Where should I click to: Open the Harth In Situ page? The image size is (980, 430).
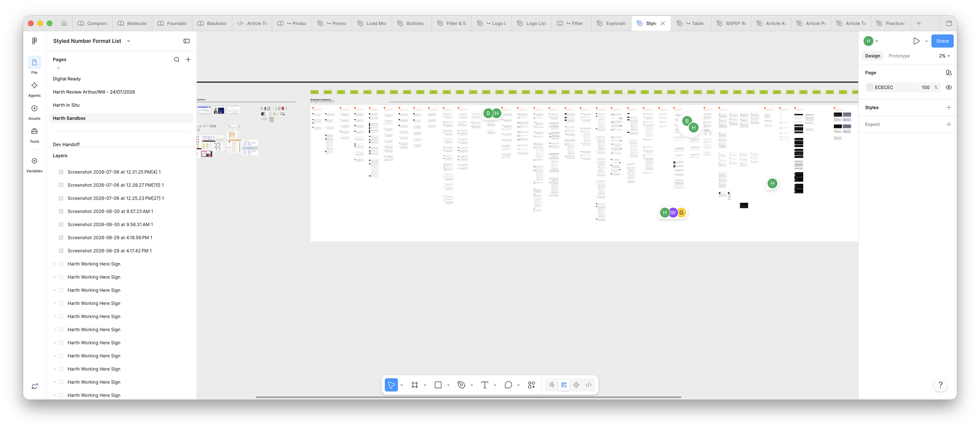[x=122, y=105]
